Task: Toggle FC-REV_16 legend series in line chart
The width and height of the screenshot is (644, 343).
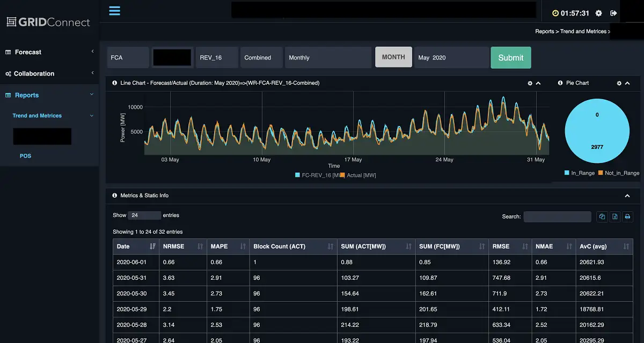Action: click(x=317, y=175)
